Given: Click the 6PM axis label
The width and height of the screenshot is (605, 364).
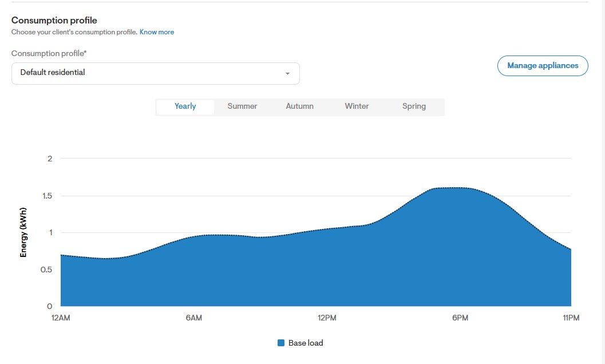Looking at the screenshot, I should [460, 318].
